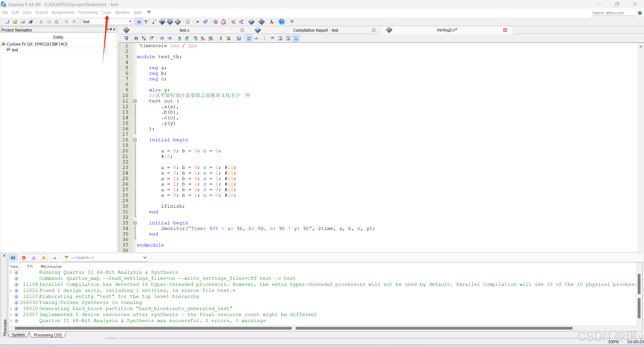The width and height of the screenshot is (644, 347).
Task: Click the Save file floppy icon
Action: tap(23, 22)
